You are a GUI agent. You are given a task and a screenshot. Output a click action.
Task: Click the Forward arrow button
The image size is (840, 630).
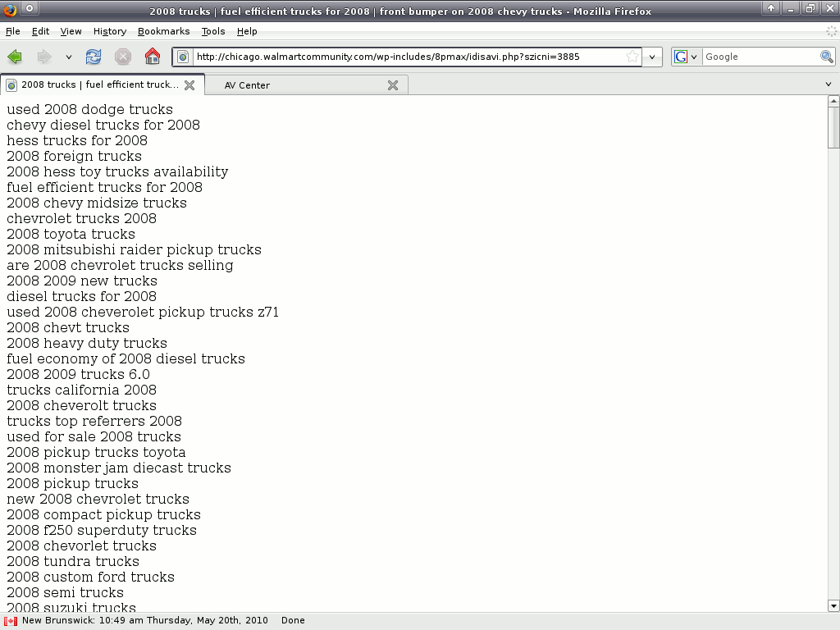(44, 57)
